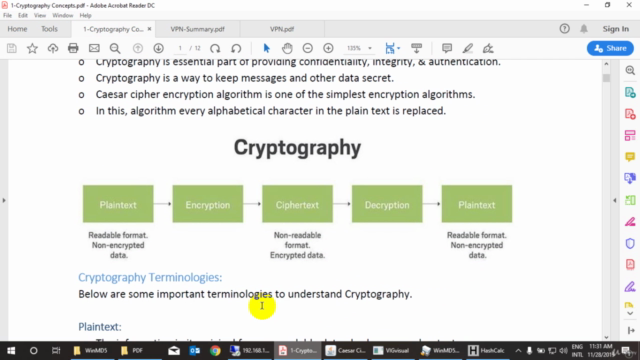Open the Windows Start menu
Viewport: 640px width, 360px height.
tap(11, 351)
